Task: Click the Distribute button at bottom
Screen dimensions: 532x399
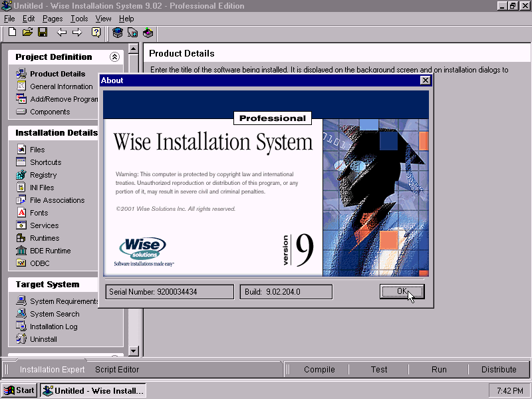Action: (499, 370)
